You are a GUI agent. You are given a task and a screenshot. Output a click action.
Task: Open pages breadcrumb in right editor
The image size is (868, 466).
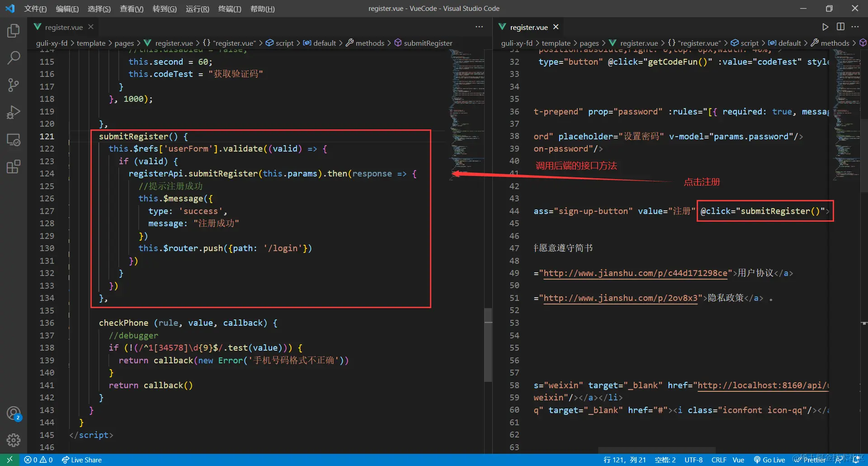tap(590, 43)
